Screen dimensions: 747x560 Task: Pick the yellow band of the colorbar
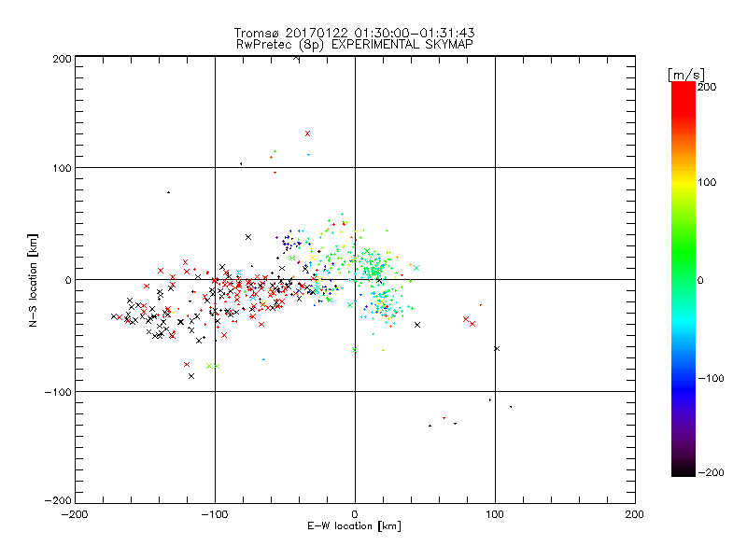tap(684, 183)
